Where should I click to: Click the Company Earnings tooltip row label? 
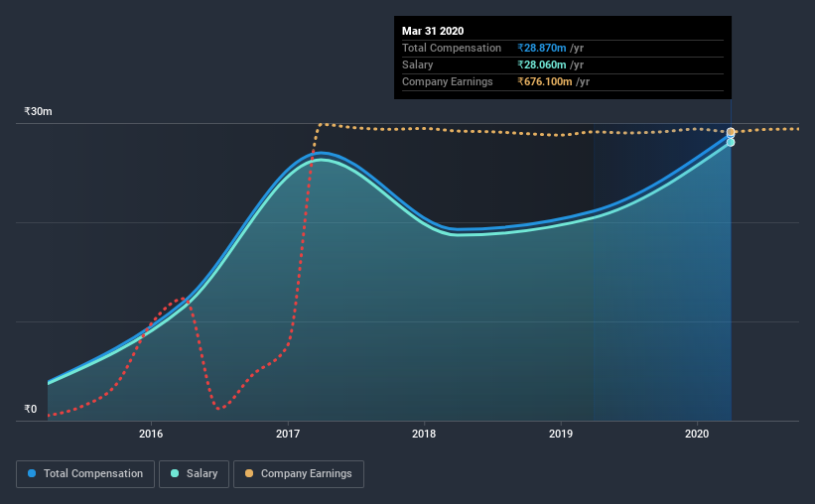pos(447,81)
